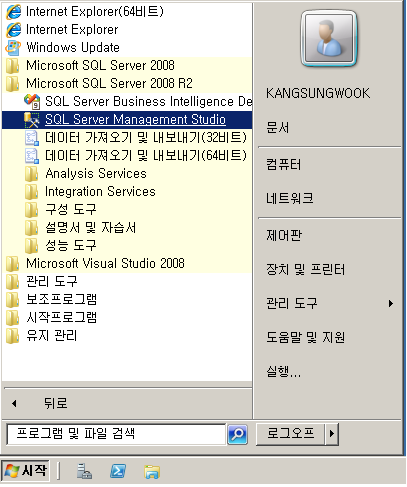
Task: Click the magnifier search icon button
Action: [237, 434]
